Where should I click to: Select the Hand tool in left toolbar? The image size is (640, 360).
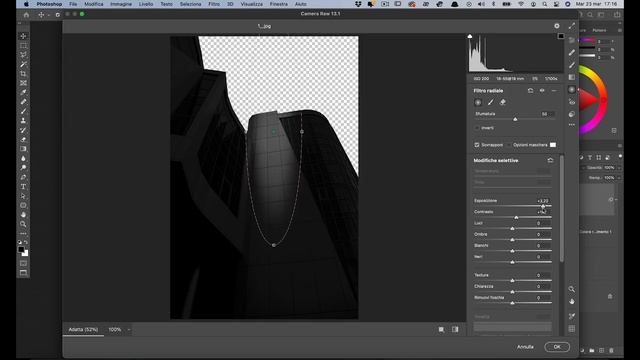[x=23, y=215]
